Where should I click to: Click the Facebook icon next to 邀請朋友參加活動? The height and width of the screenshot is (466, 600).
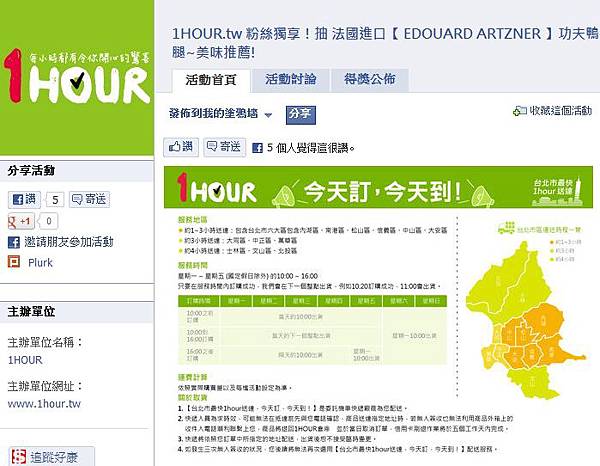(x=14, y=242)
